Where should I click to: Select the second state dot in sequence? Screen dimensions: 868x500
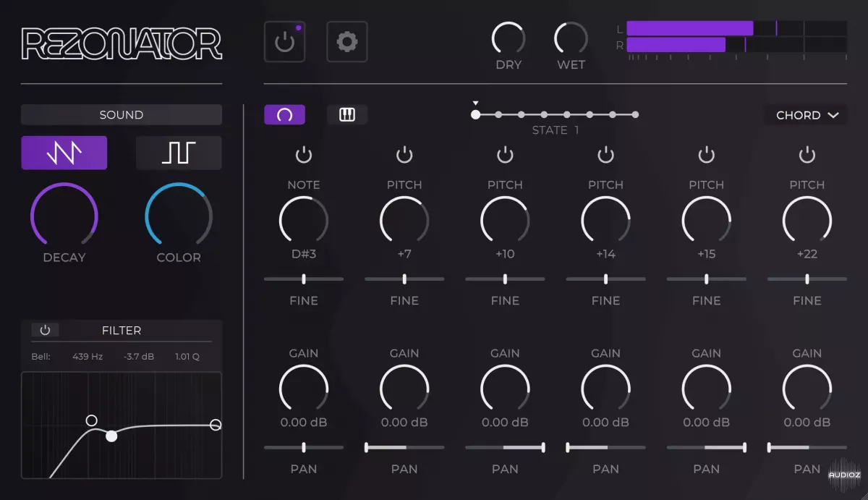(498, 114)
